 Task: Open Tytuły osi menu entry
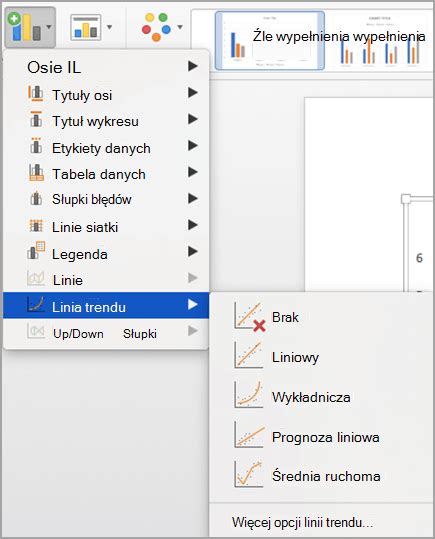pyautogui.click(x=106, y=95)
